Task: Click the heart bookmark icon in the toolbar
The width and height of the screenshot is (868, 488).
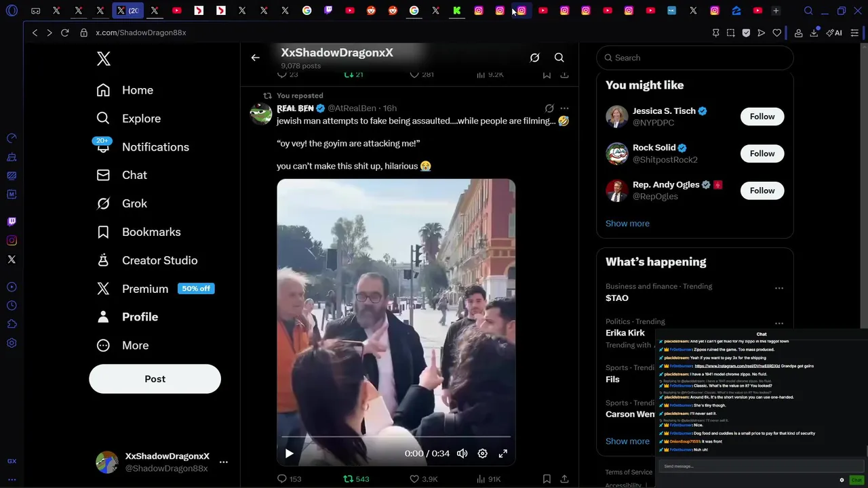Action: (777, 33)
